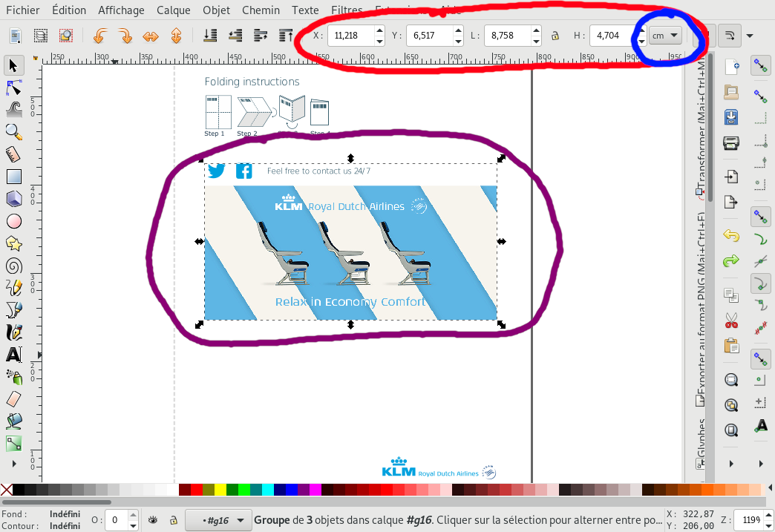This screenshot has width=775, height=532.
Task: Open the #g16 layer dropdown
Action: coord(218,520)
